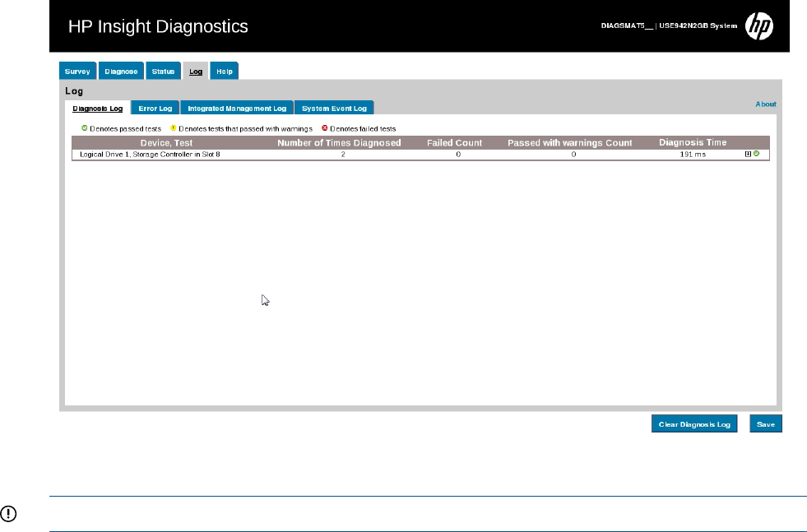Go to the Status tab
Image resolution: width=807 pixels, height=532 pixels.
coord(163,72)
